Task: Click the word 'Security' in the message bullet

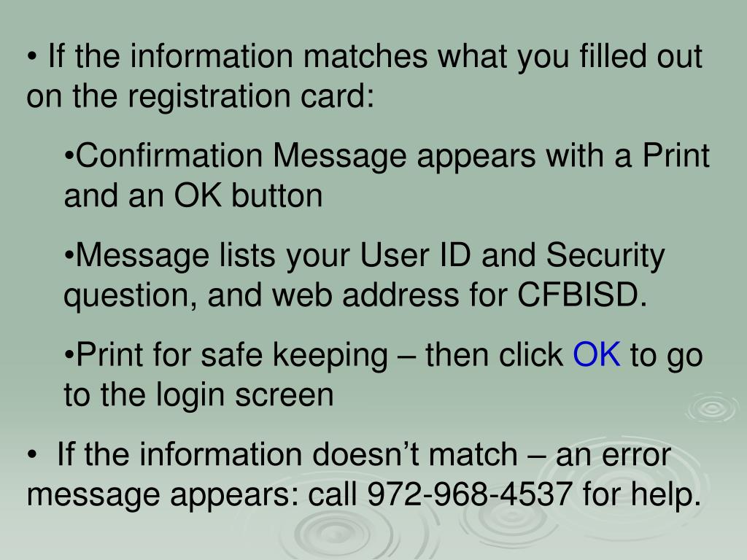Action: [x=605, y=256]
